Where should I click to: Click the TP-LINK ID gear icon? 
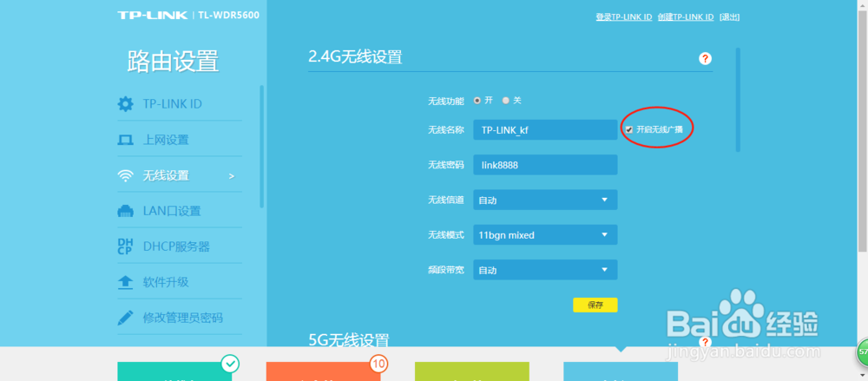[x=126, y=103]
